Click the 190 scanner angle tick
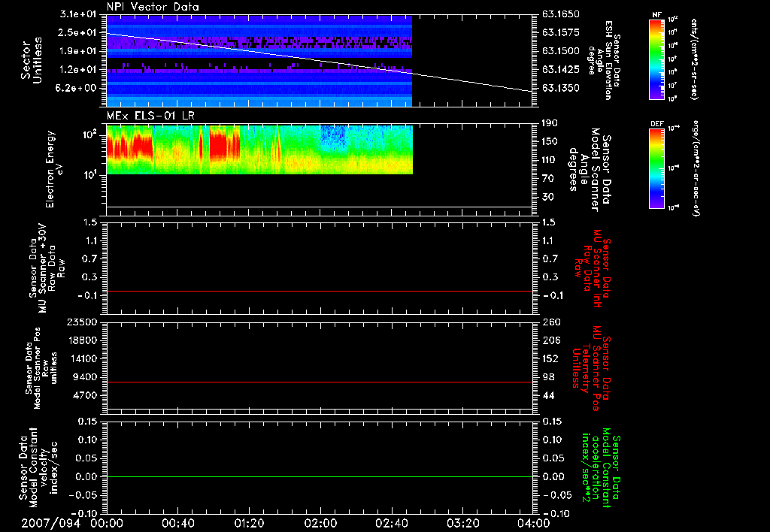 pyautogui.click(x=550, y=123)
